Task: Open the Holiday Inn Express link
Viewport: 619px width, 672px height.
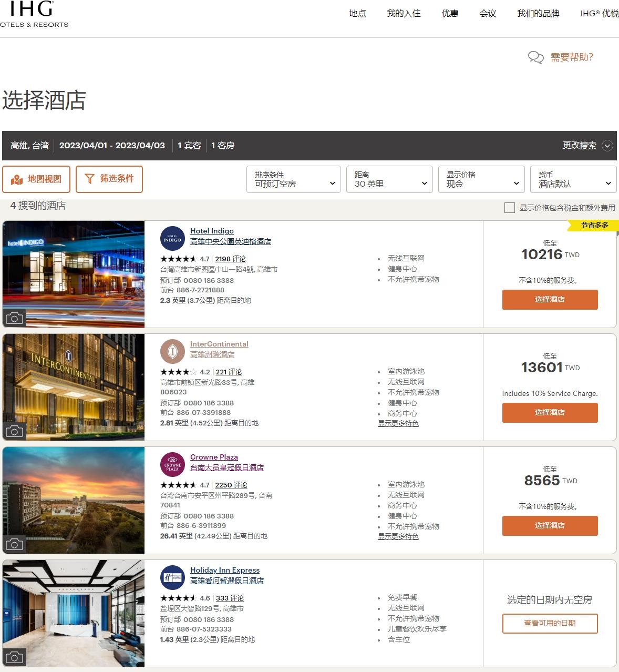Action: (x=225, y=570)
